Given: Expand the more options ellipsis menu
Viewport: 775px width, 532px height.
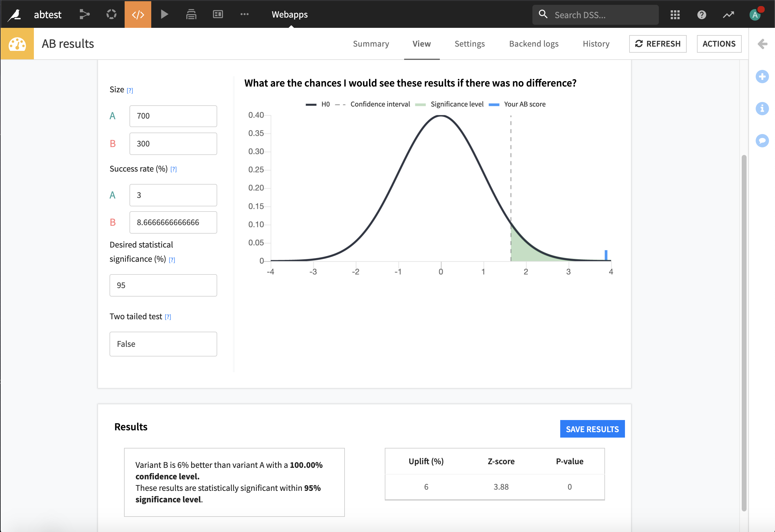Looking at the screenshot, I should 244,14.
